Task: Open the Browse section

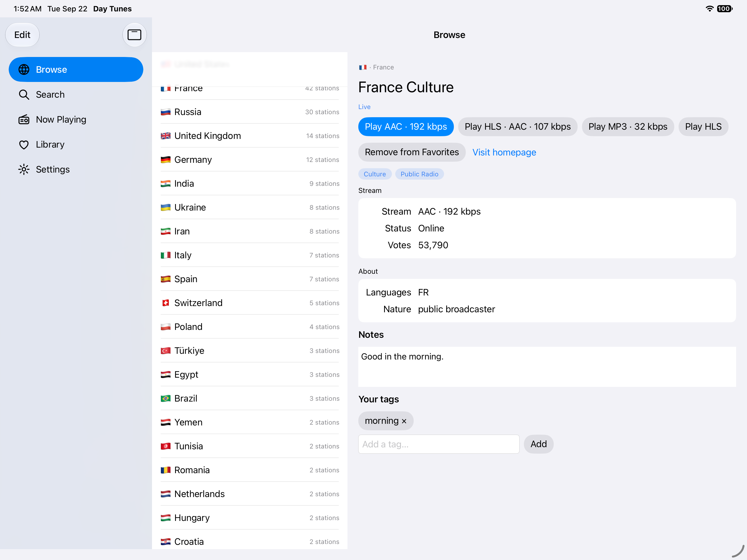Action: point(76,69)
